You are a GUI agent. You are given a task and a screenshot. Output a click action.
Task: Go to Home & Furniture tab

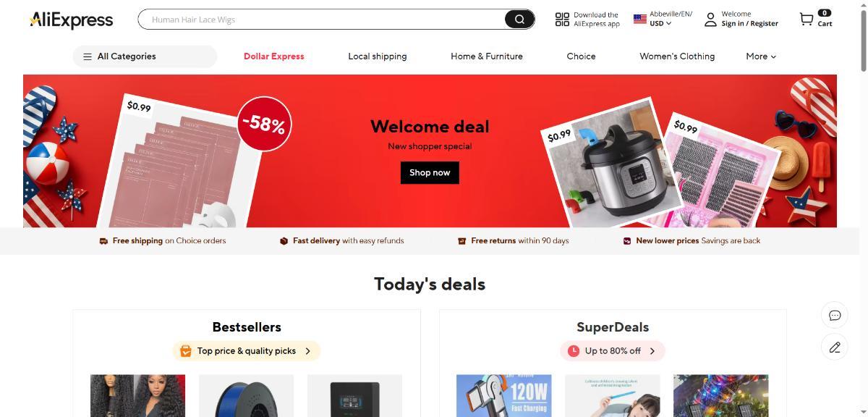[x=487, y=56]
